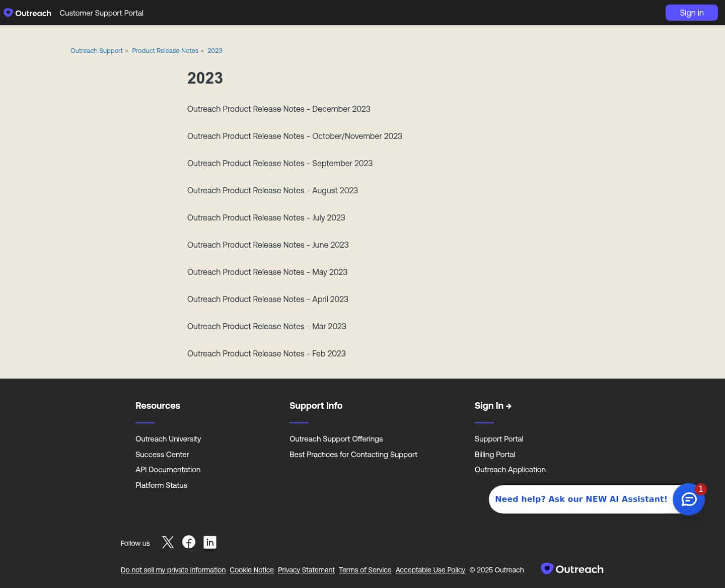Click the Outreach logo in the footer
Viewport: 725px width, 588px height.
coord(572,568)
